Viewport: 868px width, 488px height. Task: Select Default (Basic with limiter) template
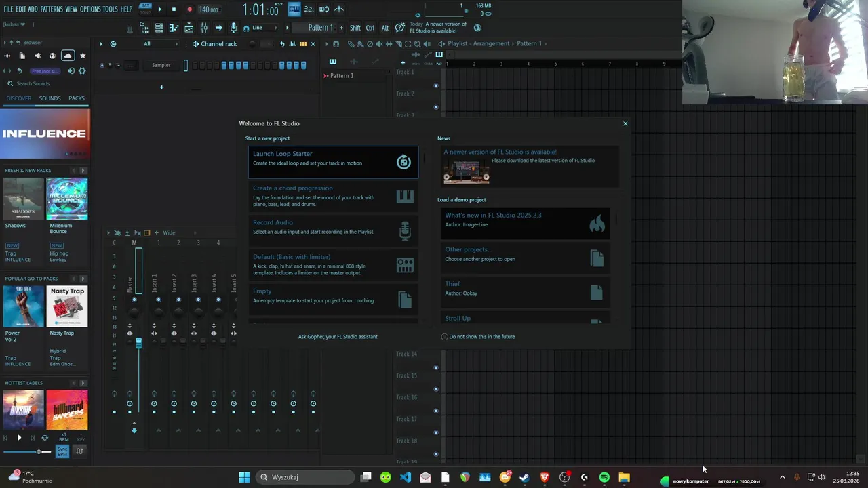(333, 265)
